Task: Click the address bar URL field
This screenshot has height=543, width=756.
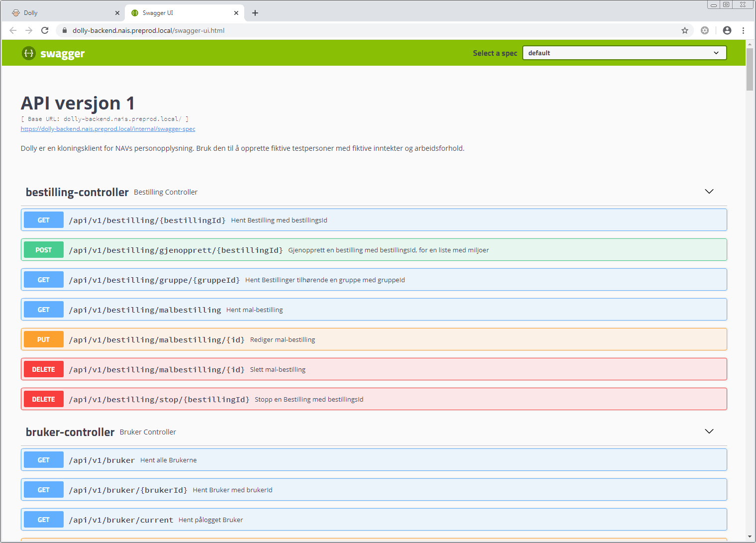Action: click(348, 30)
